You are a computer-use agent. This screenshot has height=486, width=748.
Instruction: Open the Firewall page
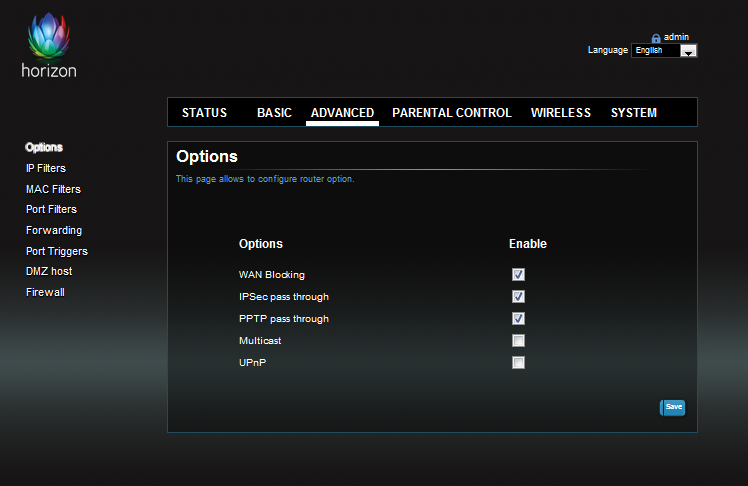(45, 292)
